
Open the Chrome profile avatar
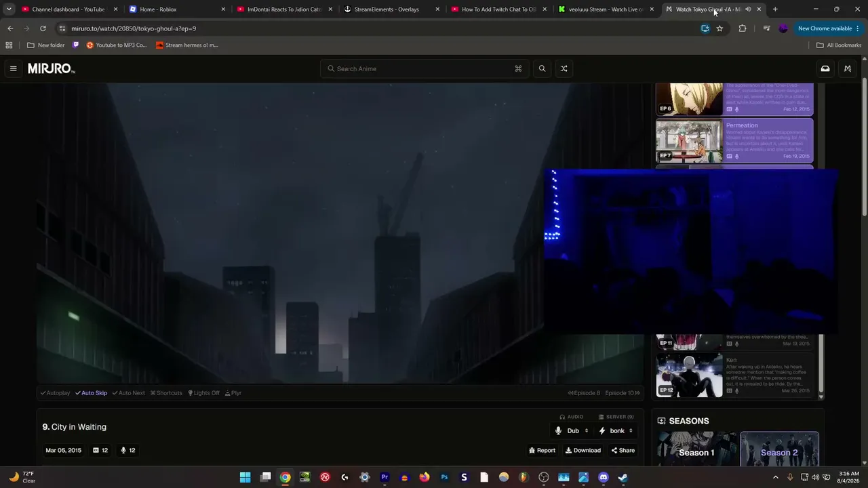pos(783,28)
